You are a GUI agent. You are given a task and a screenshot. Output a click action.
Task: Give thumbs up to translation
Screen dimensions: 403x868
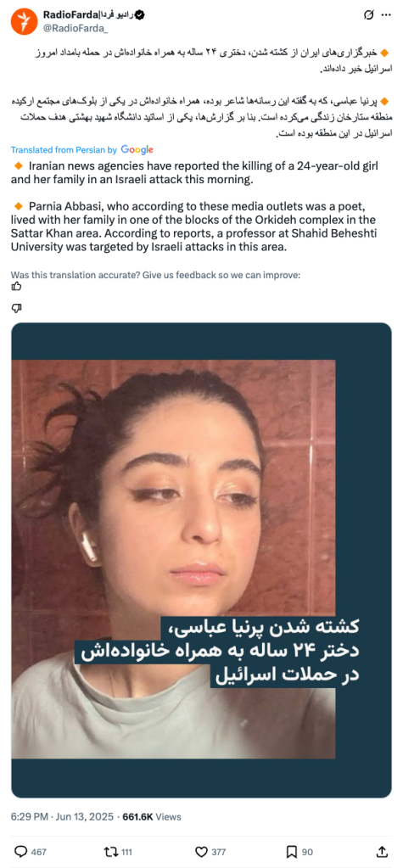tap(17, 286)
